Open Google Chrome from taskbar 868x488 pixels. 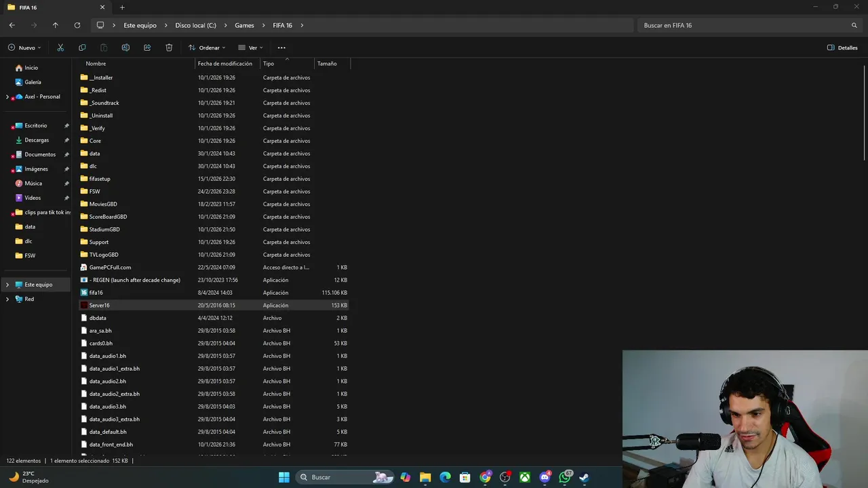tap(485, 477)
